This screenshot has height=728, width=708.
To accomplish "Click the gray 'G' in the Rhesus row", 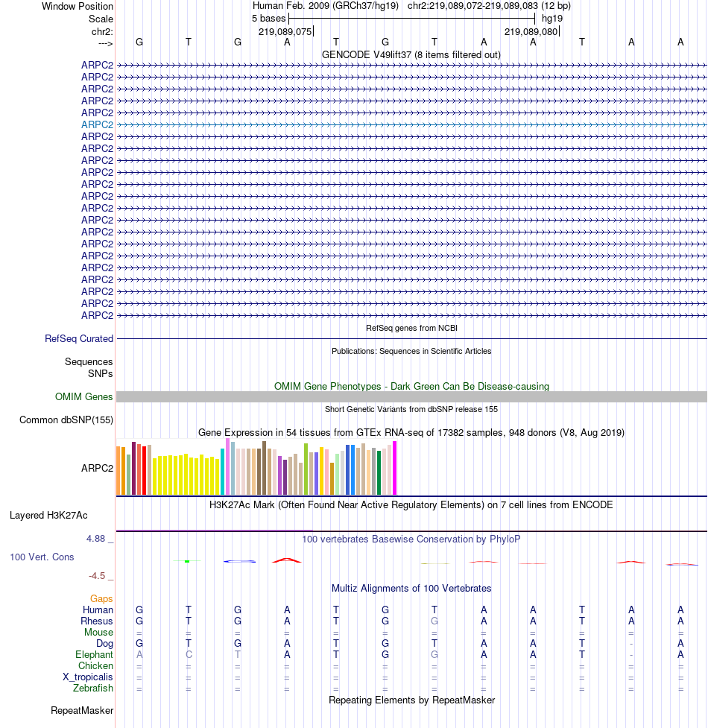I will 434,621.
